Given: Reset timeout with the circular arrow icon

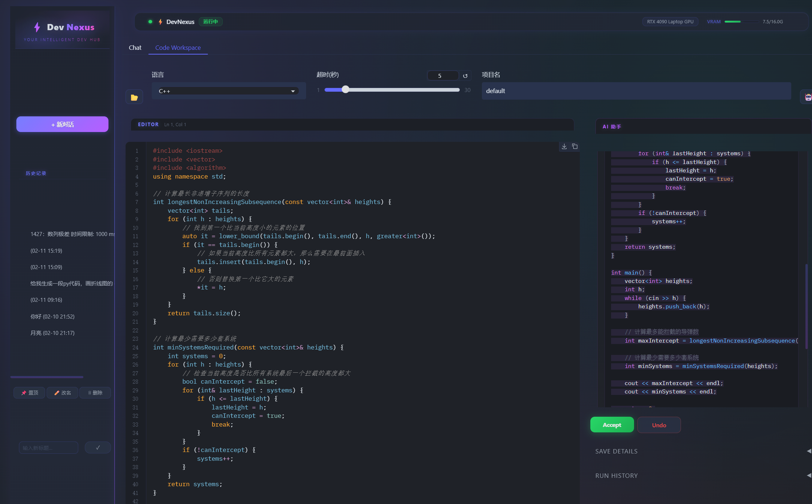Looking at the screenshot, I should [465, 76].
